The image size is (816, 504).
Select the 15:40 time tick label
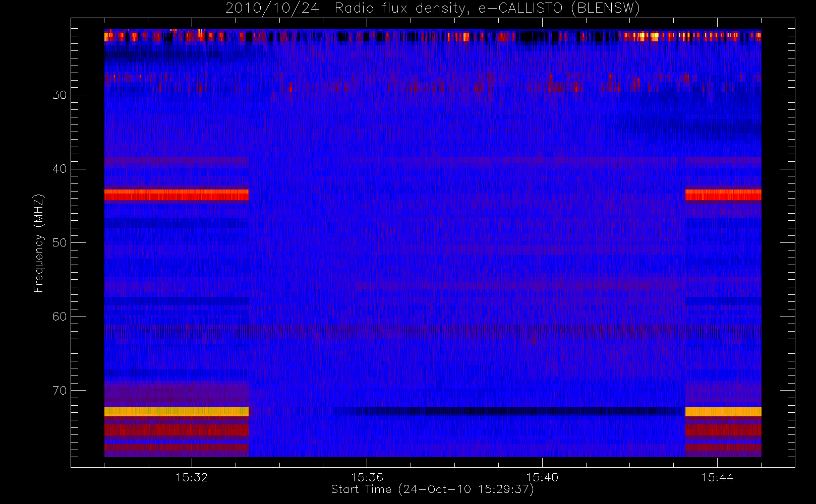tap(542, 477)
